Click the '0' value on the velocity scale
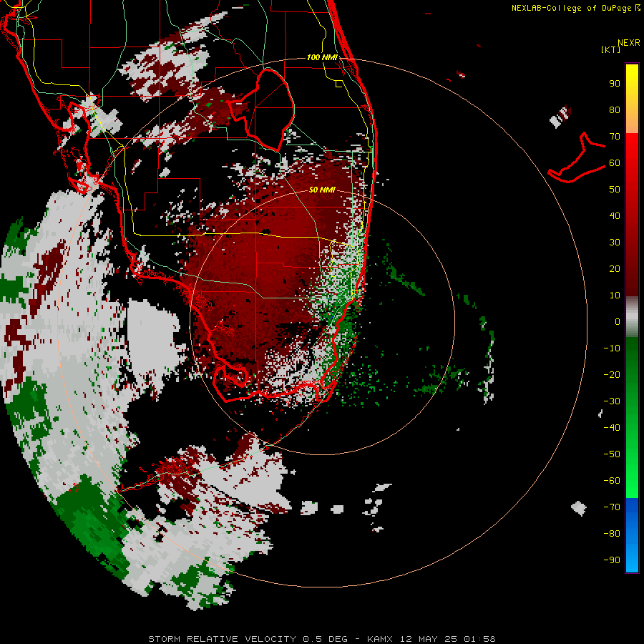The width and height of the screenshot is (644, 644). point(618,321)
